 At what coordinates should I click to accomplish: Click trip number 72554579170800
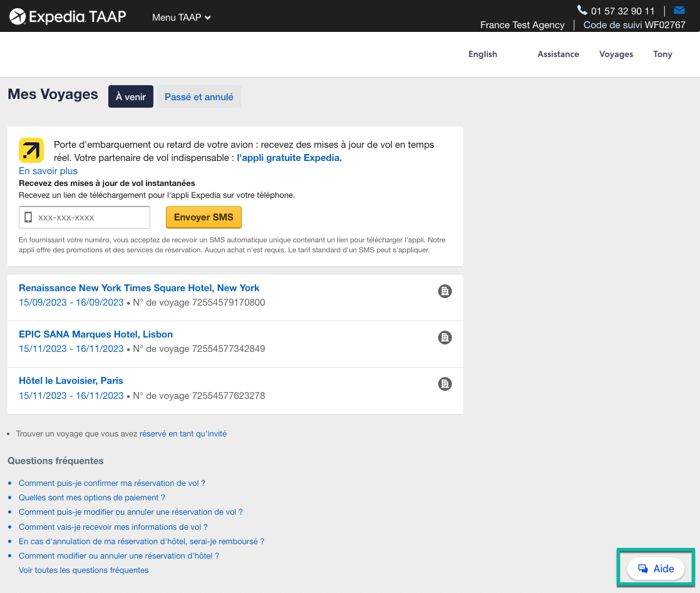click(229, 302)
